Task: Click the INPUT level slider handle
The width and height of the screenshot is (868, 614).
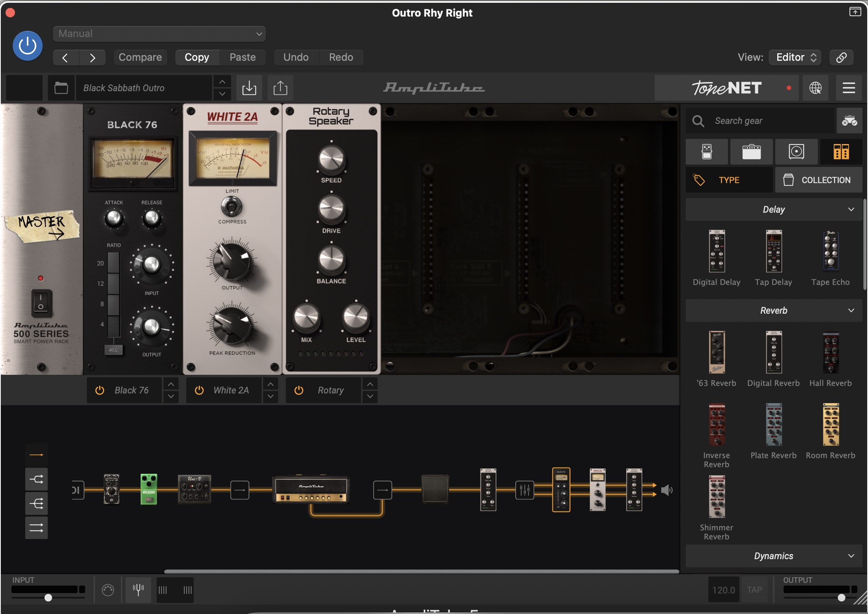Action: 48,598
